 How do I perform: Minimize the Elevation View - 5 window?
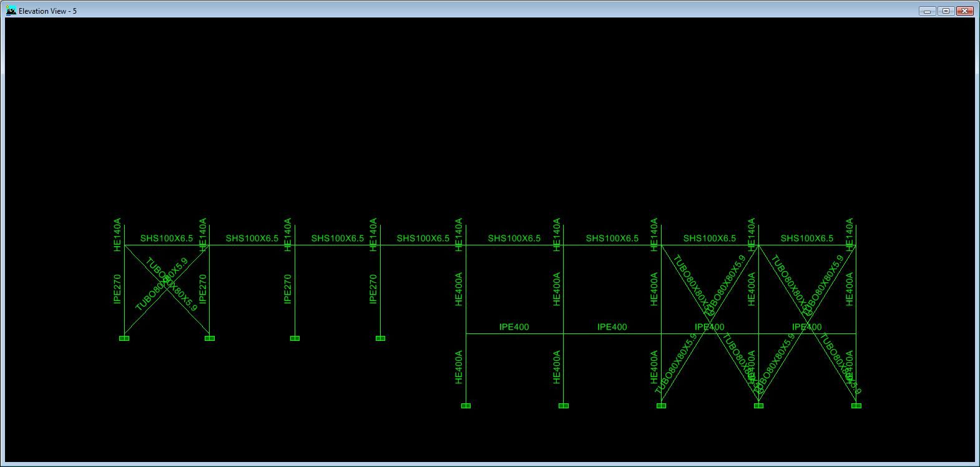coord(928,11)
